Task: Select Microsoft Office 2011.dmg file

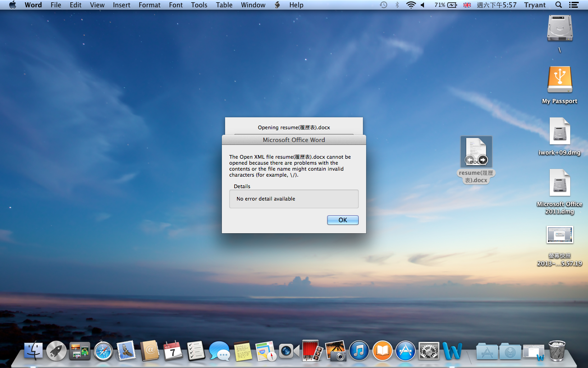Action: (x=560, y=183)
